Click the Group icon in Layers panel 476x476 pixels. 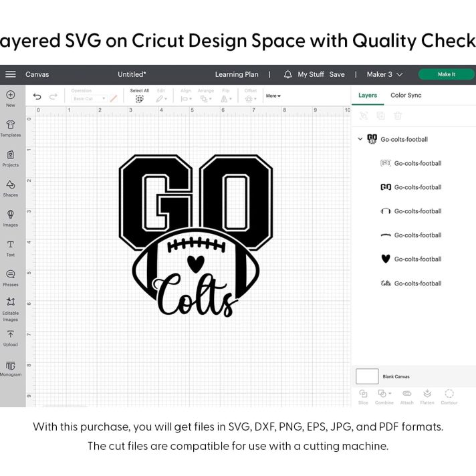[364, 116]
